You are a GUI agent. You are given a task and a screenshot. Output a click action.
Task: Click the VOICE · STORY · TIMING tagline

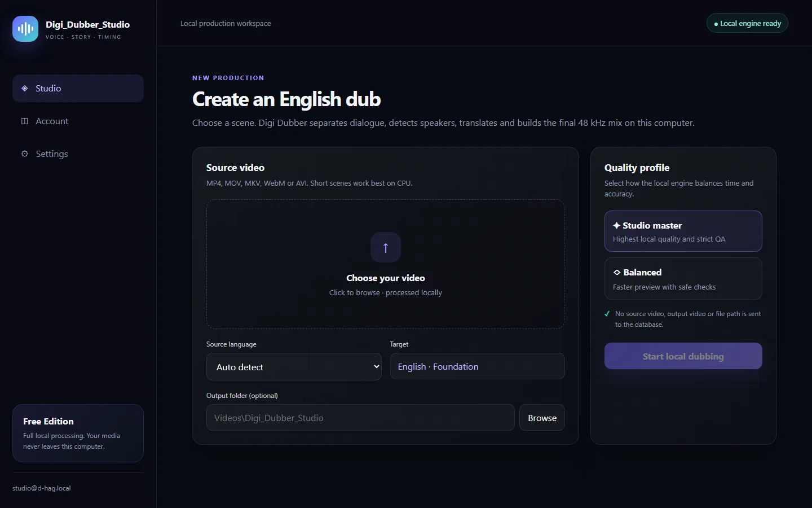pyautogui.click(x=83, y=37)
